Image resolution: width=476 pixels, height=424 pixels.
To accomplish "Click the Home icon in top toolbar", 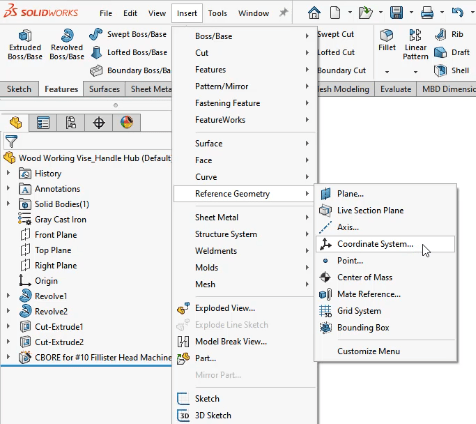I will pos(314,13).
